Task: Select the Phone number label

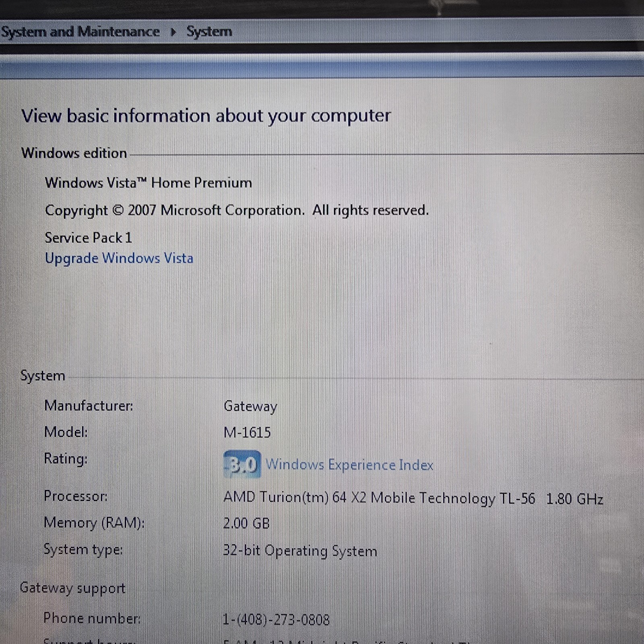Action: point(92,618)
